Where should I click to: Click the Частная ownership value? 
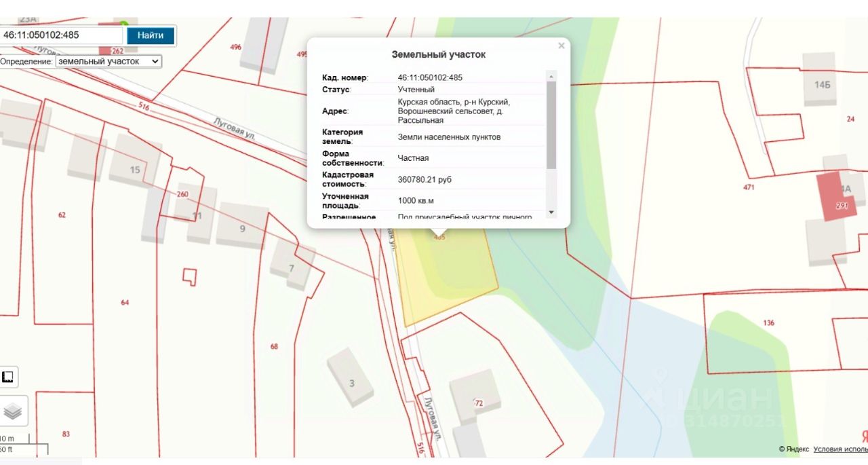click(413, 158)
